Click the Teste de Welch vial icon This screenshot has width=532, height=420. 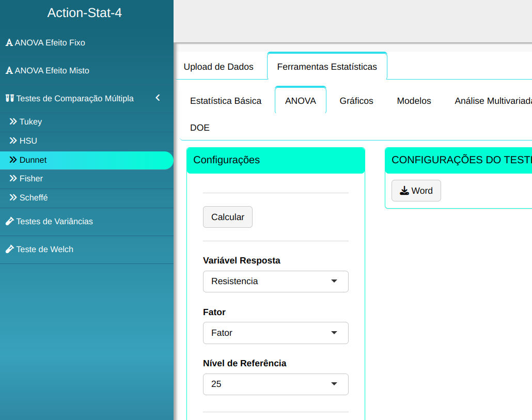tap(9, 249)
